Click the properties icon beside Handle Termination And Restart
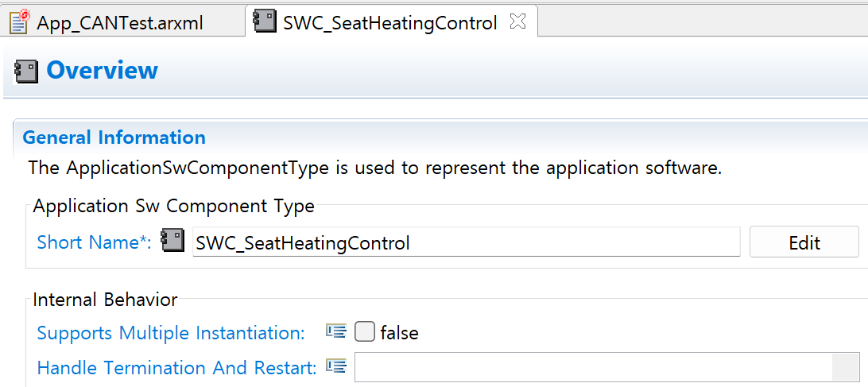 (335, 366)
